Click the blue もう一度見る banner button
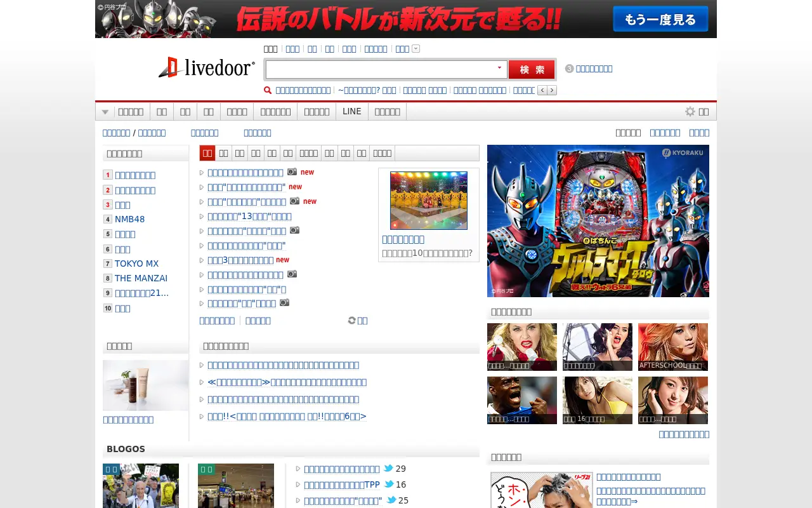The image size is (812, 508). [660, 19]
